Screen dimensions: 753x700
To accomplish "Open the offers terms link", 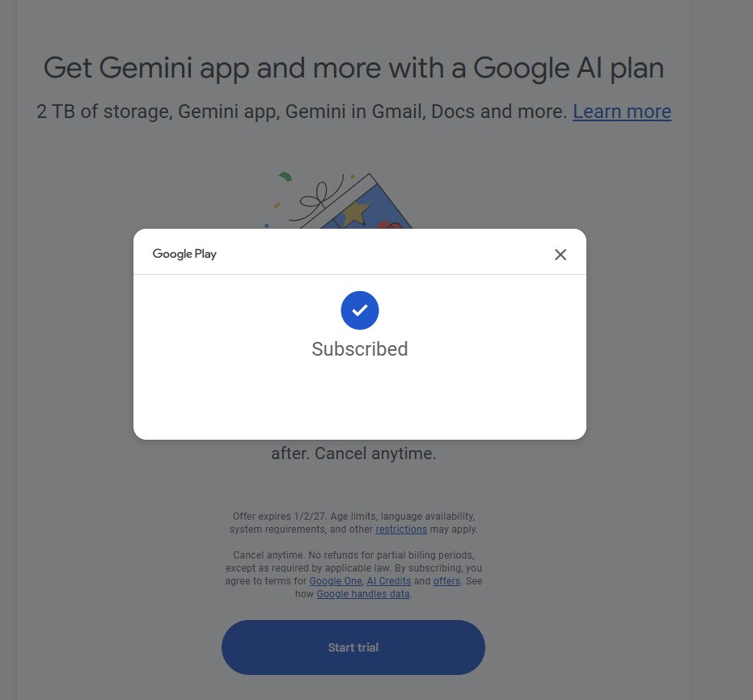I will [x=446, y=581].
